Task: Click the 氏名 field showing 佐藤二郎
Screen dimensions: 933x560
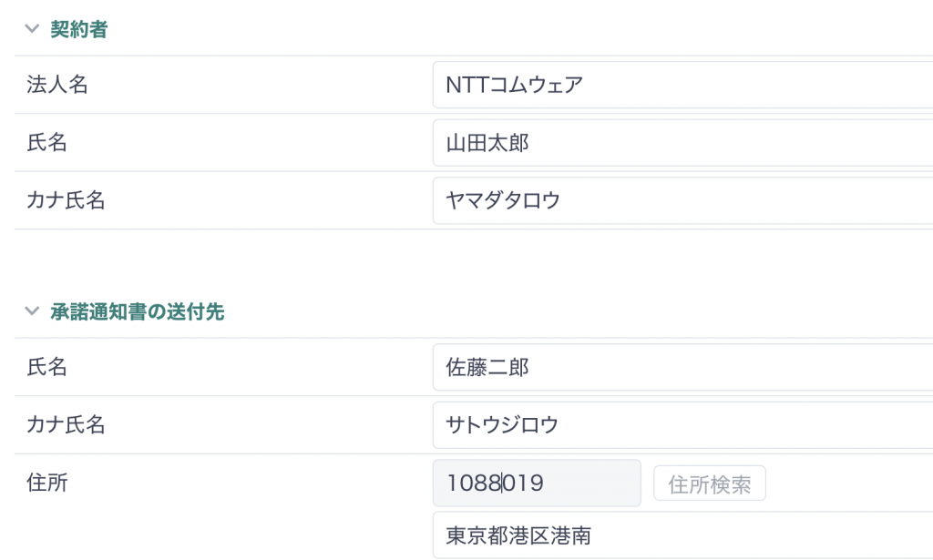Action: click(682, 367)
